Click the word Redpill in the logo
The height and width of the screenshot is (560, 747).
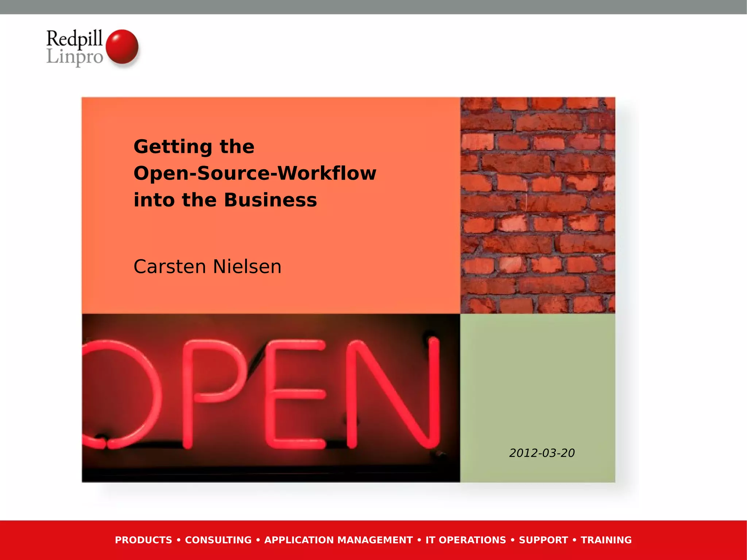click(x=74, y=38)
